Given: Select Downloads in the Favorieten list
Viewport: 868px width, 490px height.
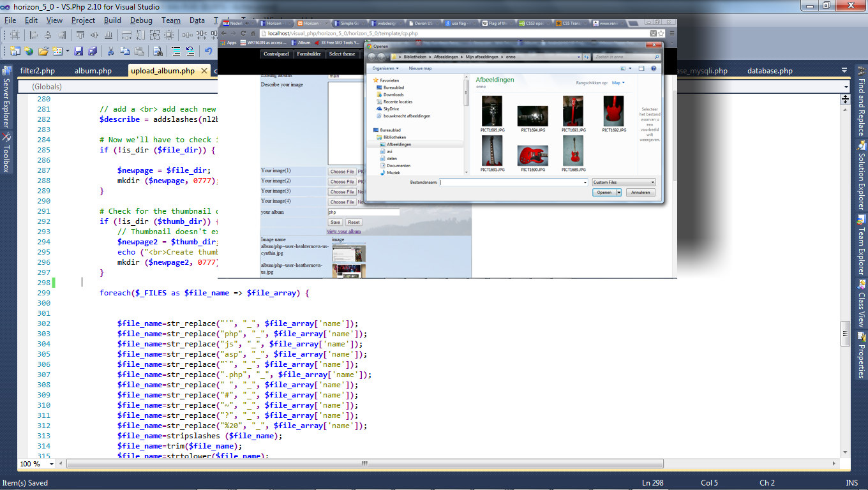Looking at the screenshot, I should [393, 94].
